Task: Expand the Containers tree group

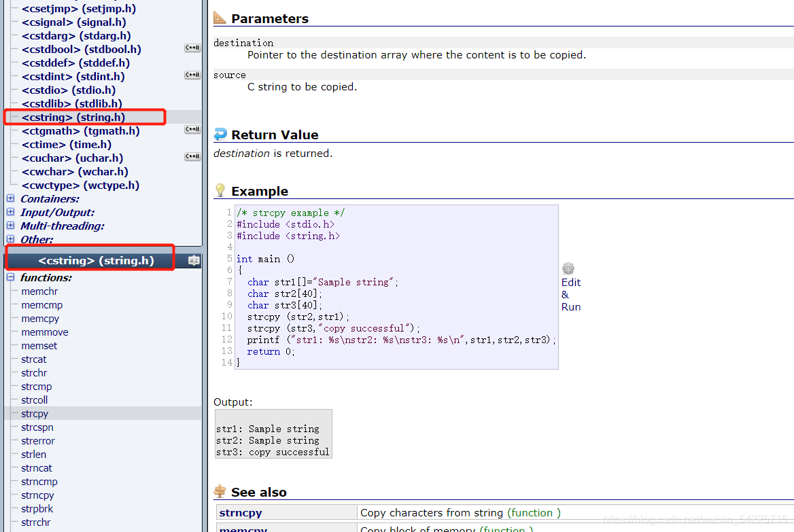Action: click(10, 198)
